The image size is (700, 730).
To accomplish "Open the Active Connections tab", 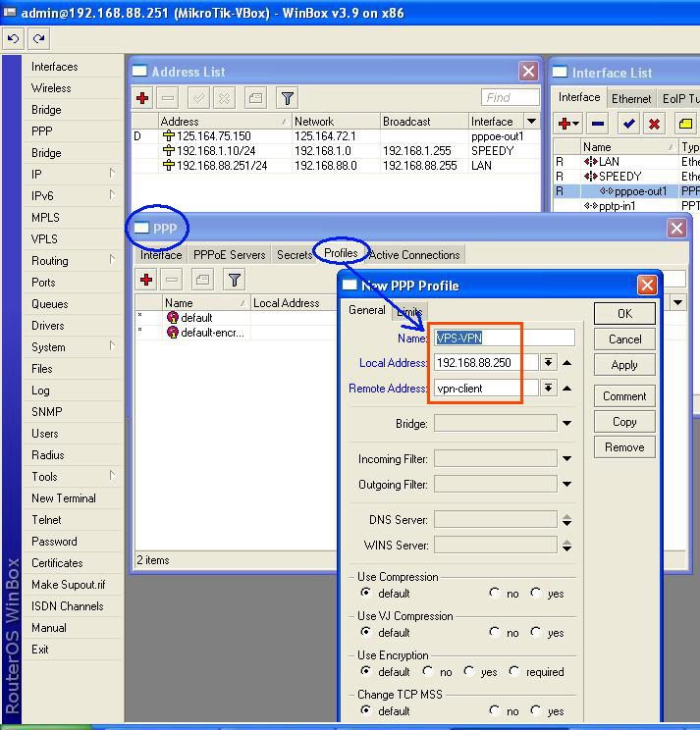I will 414,254.
